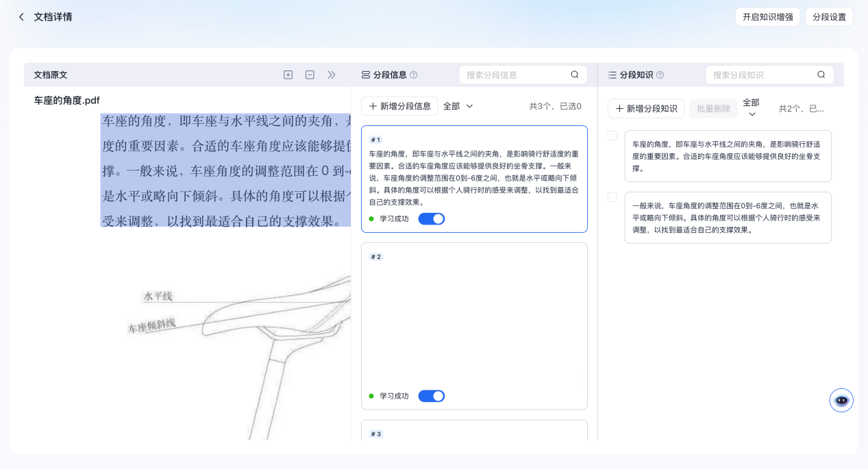Collapse the document panel with the double-arrow icon
Screen dimensions: 868x469
pos(332,75)
